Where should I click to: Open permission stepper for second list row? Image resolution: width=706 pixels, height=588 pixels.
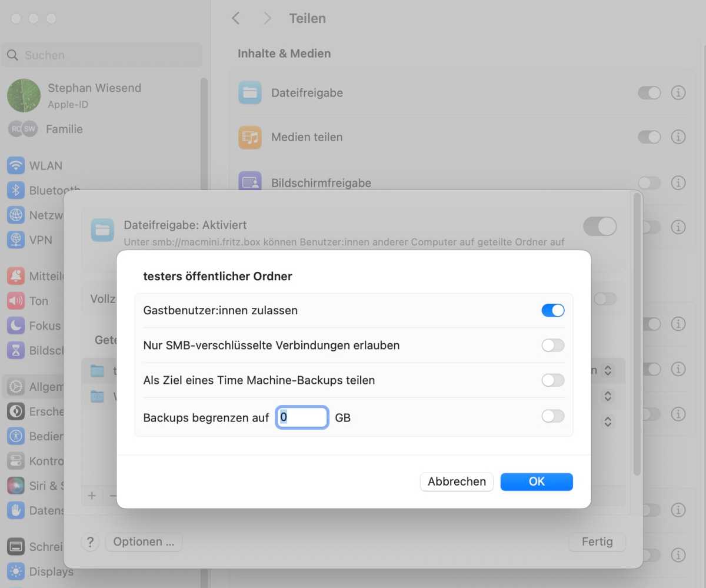tap(608, 396)
